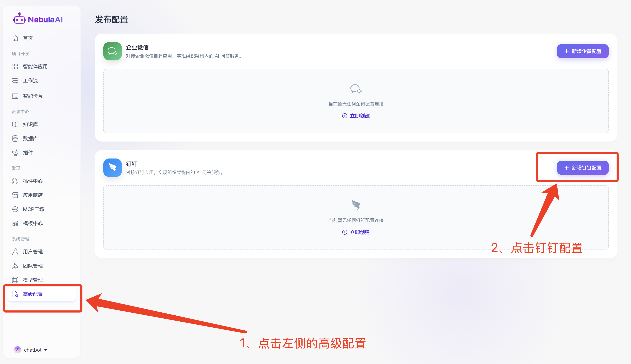Open 团队管理 sidebar entry
Image resolution: width=631 pixels, height=364 pixels.
(x=33, y=266)
